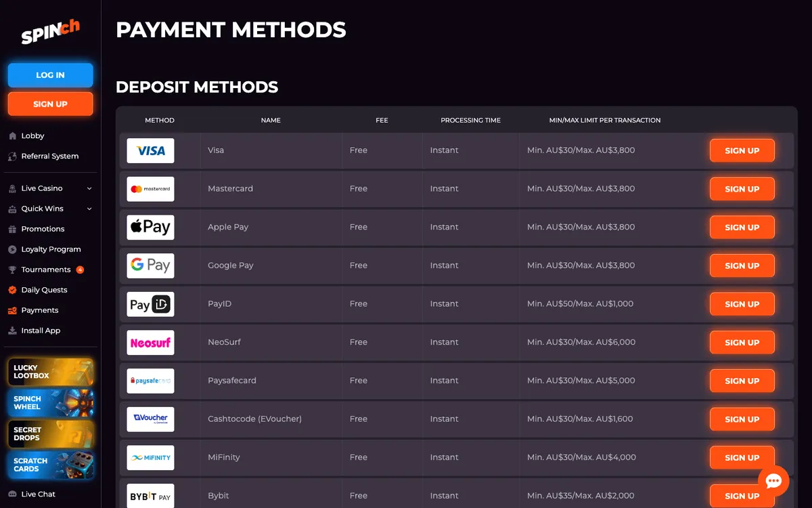Click the MiFinity logo
Viewport: 812px width, 508px height.
point(150,457)
